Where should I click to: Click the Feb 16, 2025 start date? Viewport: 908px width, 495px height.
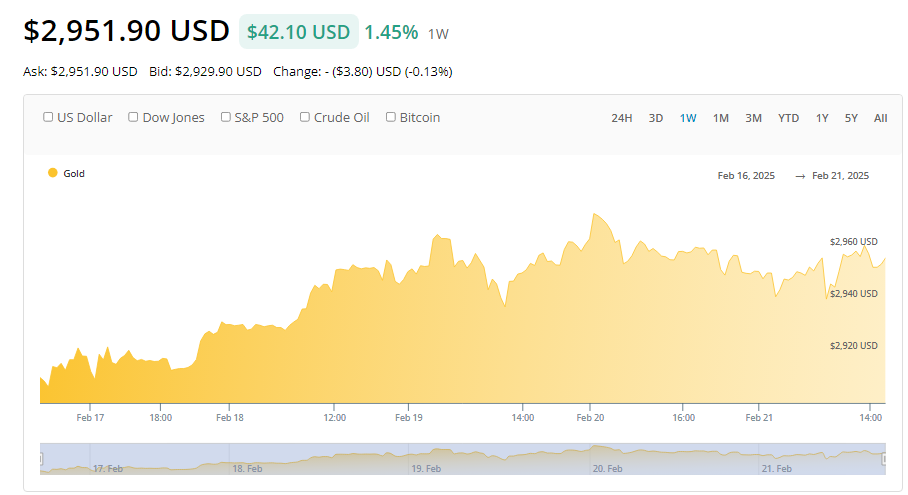tap(746, 176)
